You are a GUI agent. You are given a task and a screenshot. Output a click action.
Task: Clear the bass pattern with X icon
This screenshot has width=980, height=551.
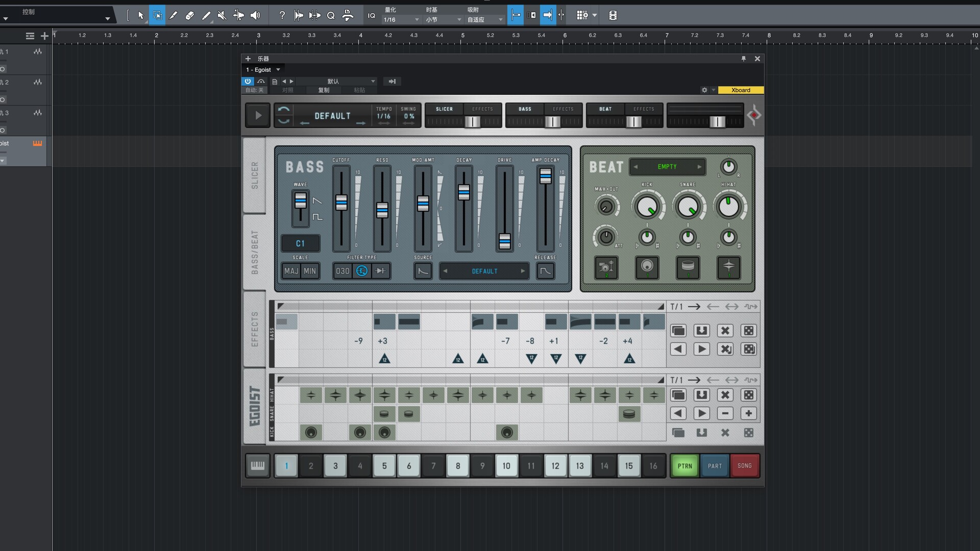click(725, 331)
